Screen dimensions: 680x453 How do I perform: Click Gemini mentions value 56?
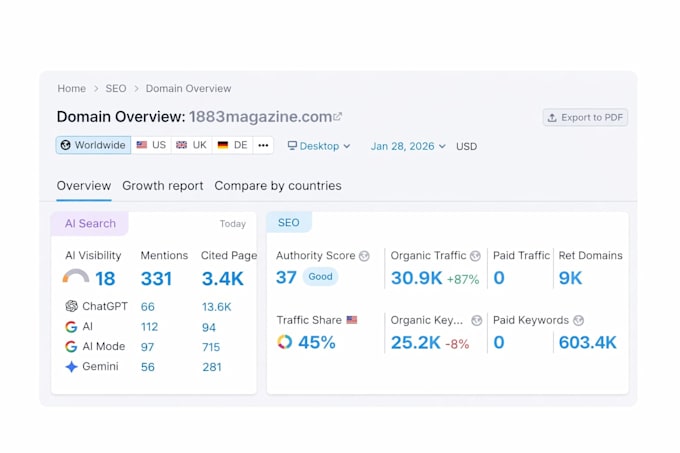(x=147, y=367)
